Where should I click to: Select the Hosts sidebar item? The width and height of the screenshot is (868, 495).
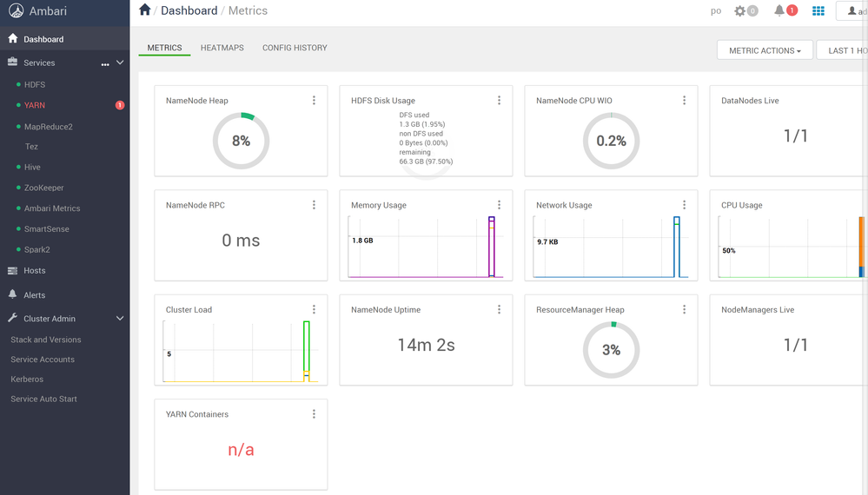click(35, 270)
